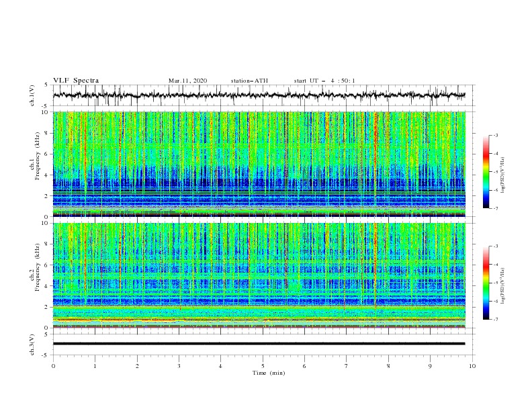Viewport: 532px width, 411px height.
Task: Click the "-5" tick on the ch.3(V) axis
Action: tap(46, 355)
